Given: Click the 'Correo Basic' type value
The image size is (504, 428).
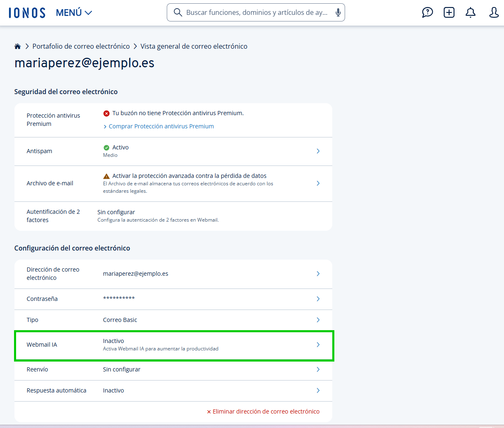Looking at the screenshot, I should pos(120,320).
